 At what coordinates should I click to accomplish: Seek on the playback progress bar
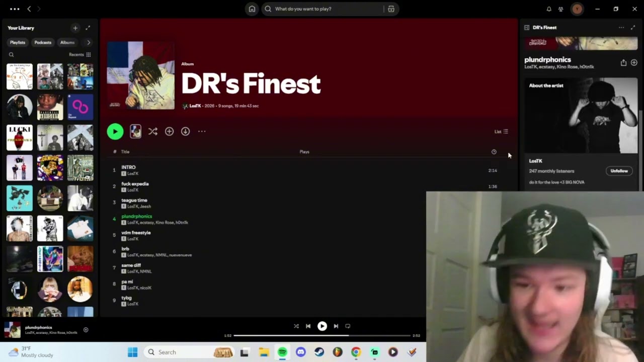(x=322, y=335)
